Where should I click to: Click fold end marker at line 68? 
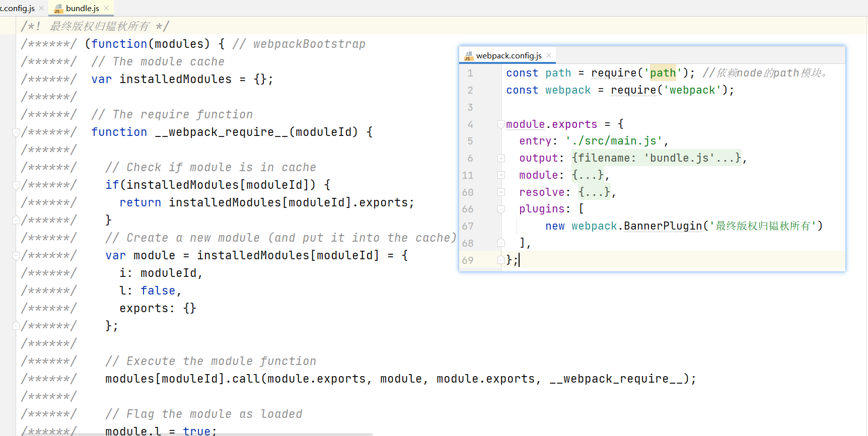point(501,243)
